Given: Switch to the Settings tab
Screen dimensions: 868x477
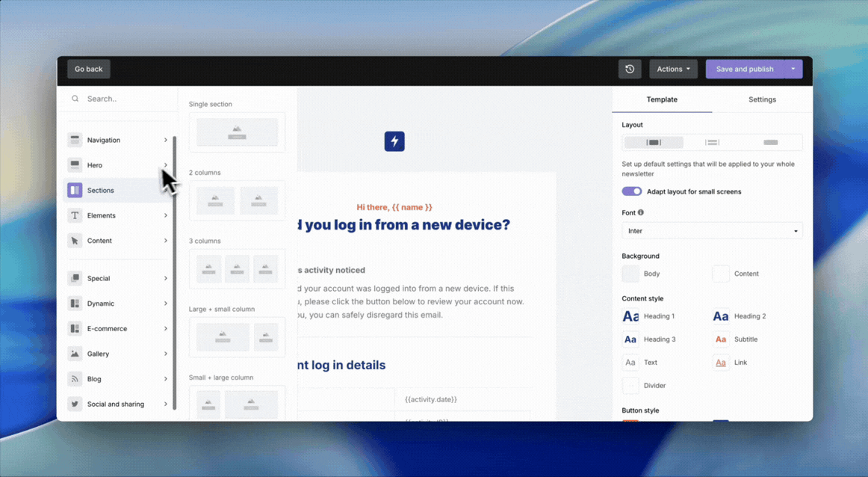Looking at the screenshot, I should coord(762,99).
